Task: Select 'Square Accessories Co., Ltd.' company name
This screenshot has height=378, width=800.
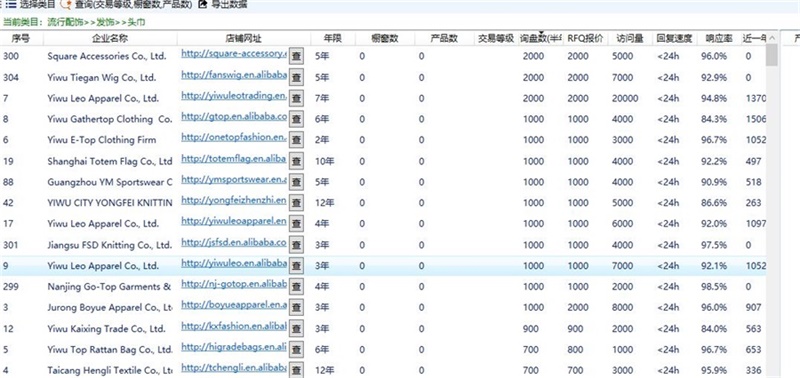Action: coord(107,57)
